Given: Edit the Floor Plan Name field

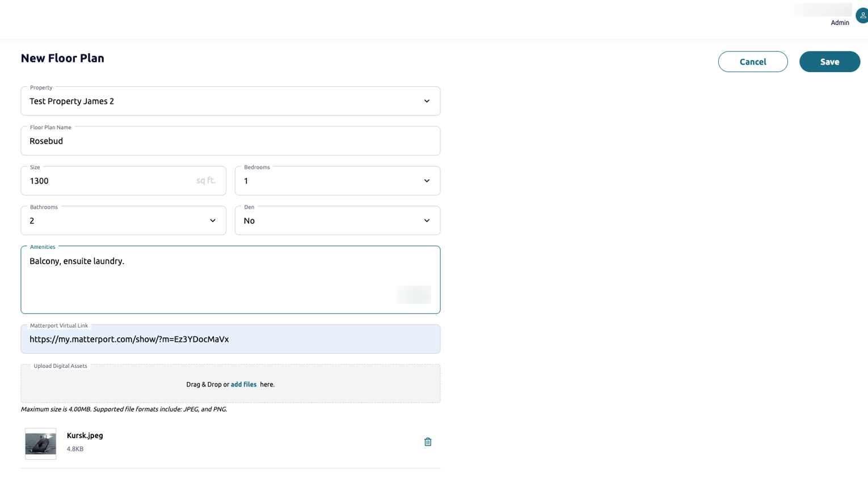Looking at the screenshot, I should coord(230,141).
